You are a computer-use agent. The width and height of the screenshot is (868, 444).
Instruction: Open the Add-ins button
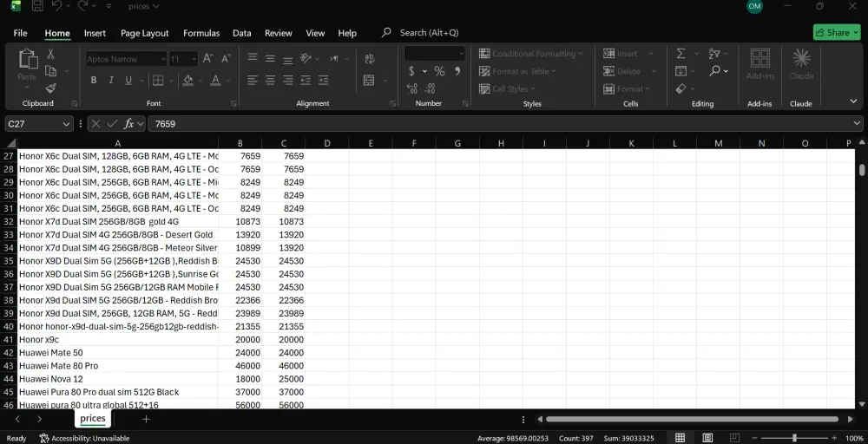click(760, 64)
